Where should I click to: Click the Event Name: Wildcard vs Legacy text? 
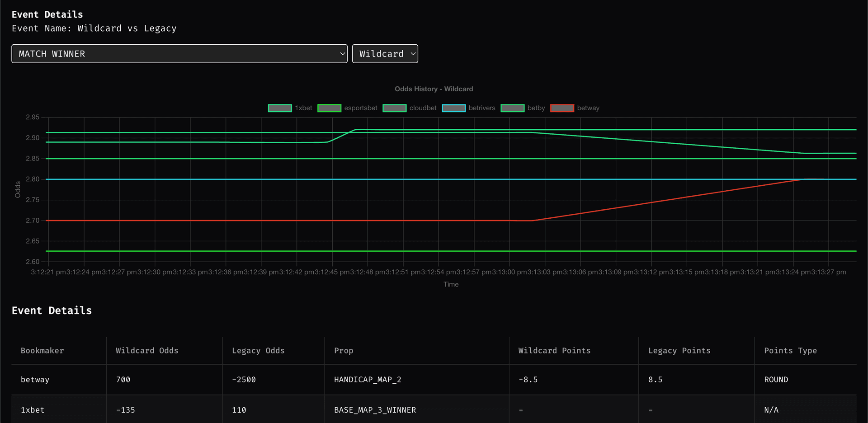[x=94, y=28]
